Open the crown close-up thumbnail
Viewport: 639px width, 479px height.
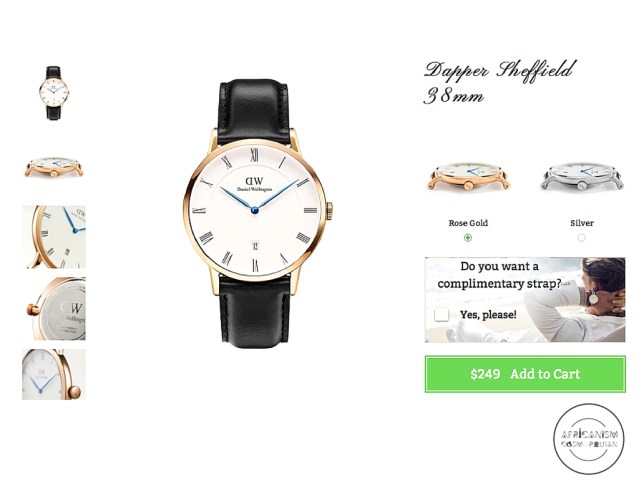[54, 374]
